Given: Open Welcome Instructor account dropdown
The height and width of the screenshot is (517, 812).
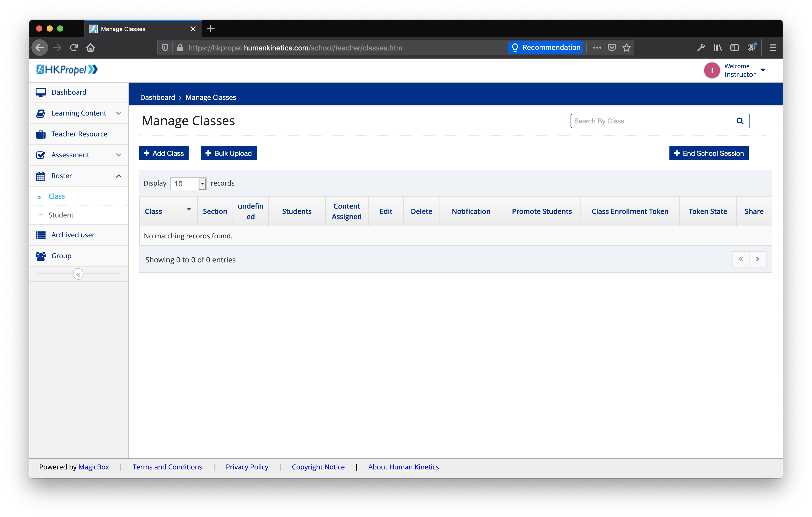Looking at the screenshot, I should coord(763,70).
